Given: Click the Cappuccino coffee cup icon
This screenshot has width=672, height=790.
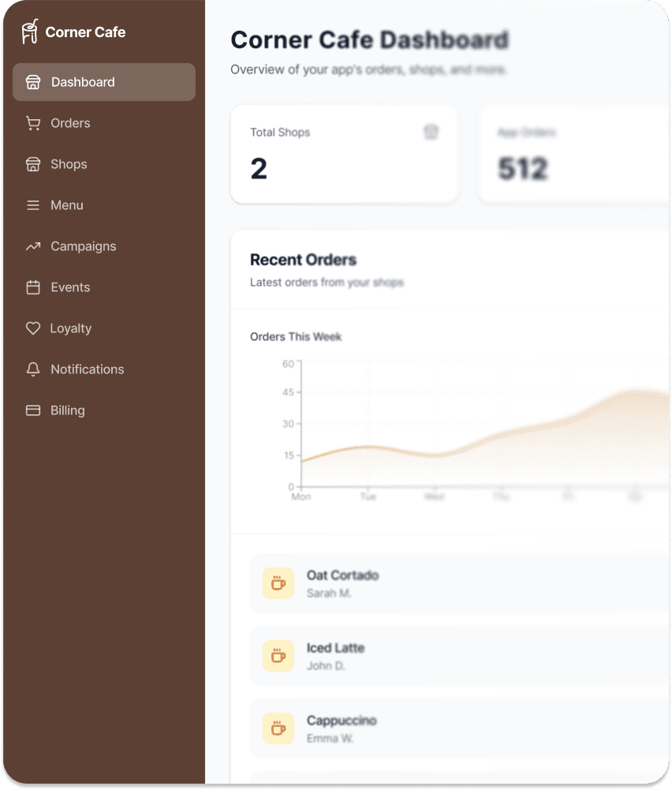Looking at the screenshot, I should 278,728.
